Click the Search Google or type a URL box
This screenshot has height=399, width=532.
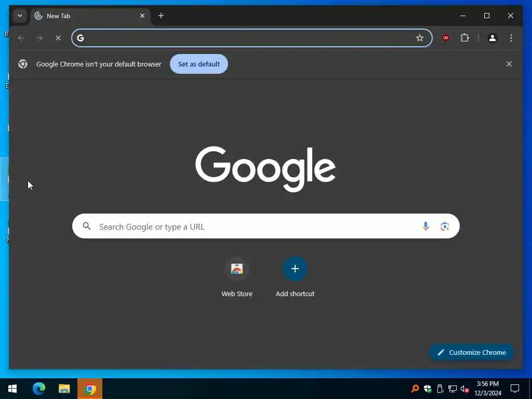[265, 227]
